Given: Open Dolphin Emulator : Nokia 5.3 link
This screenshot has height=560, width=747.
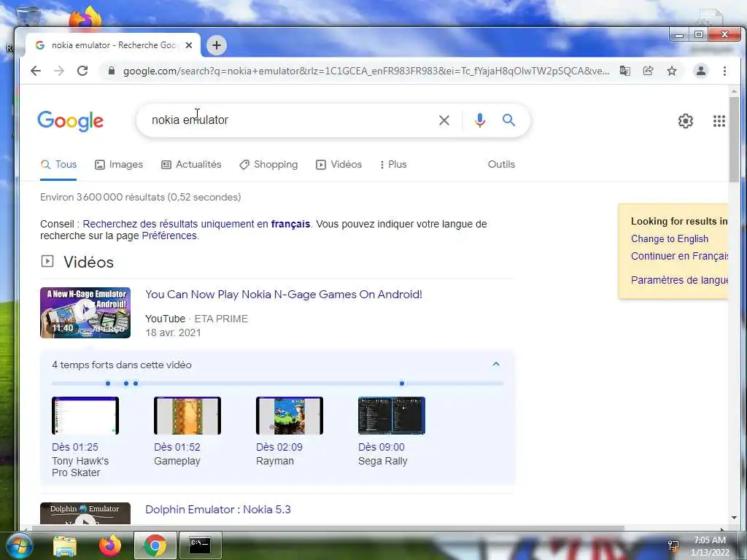Looking at the screenshot, I should click(x=217, y=510).
